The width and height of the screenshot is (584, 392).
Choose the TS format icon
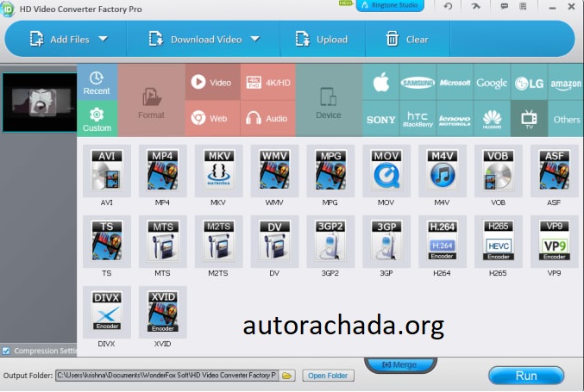click(x=107, y=241)
